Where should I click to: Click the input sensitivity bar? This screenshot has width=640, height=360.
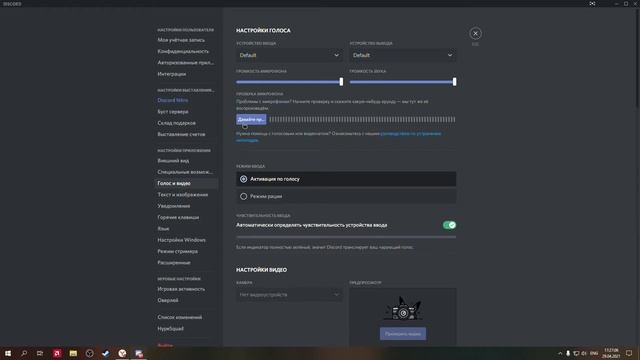346,237
